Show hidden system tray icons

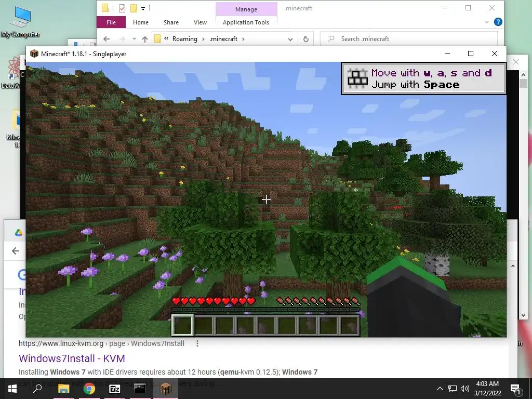[x=440, y=389]
